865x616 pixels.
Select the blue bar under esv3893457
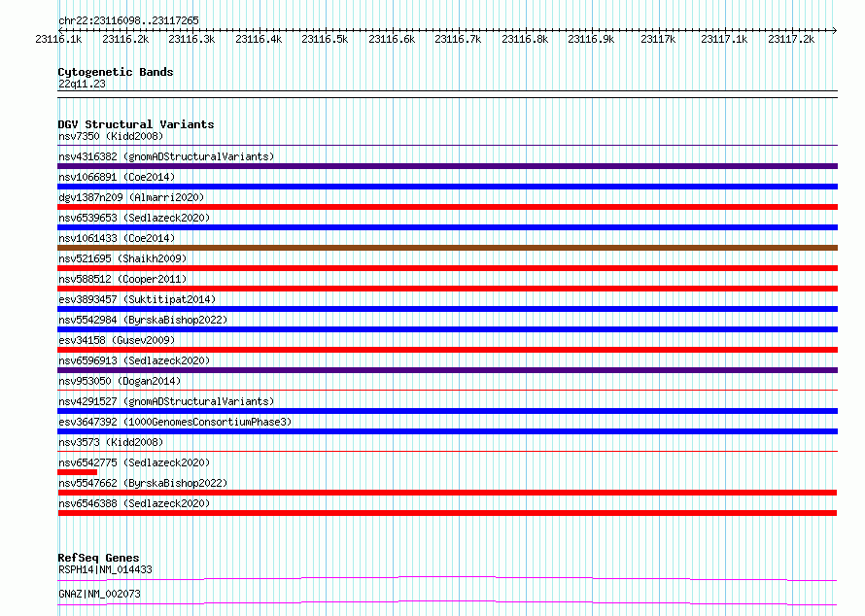447,309
